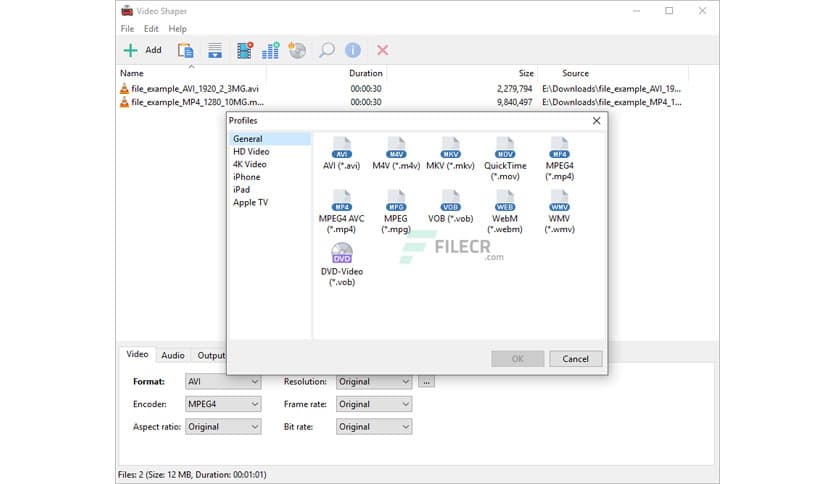Sort by the Size column header
836x484 pixels.
click(x=462, y=73)
